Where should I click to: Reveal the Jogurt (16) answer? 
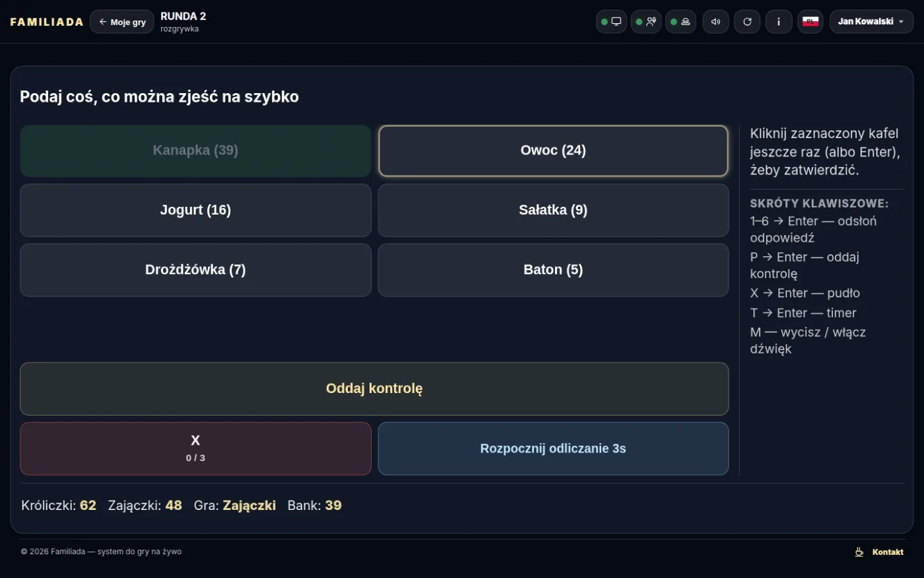pos(195,210)
